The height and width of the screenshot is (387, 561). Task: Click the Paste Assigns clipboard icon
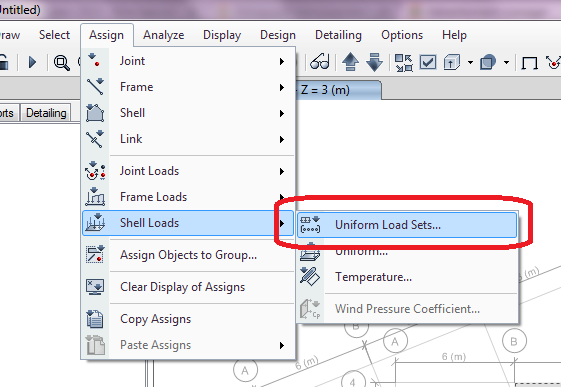[x=95, y=345]
